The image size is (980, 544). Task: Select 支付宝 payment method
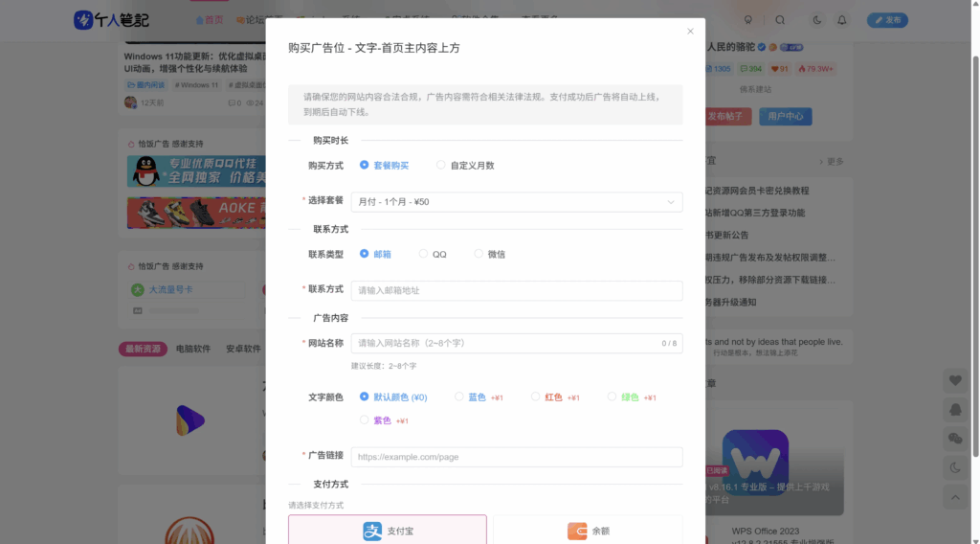coord(387,531)
